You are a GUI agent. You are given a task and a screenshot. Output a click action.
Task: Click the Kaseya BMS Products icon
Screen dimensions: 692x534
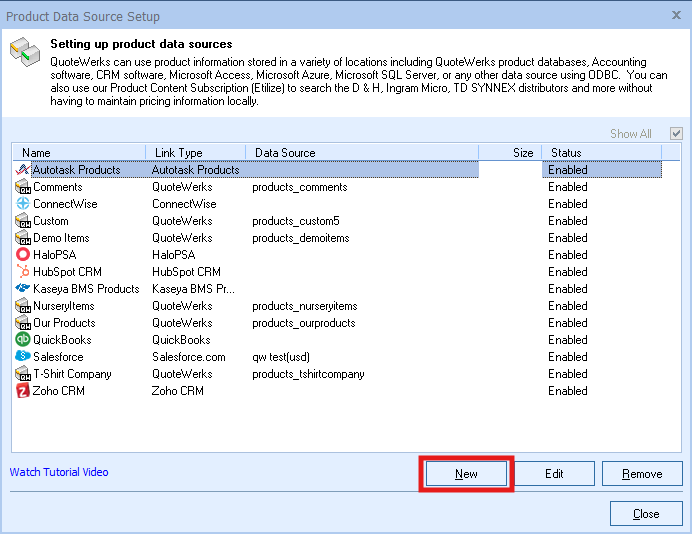23,289
